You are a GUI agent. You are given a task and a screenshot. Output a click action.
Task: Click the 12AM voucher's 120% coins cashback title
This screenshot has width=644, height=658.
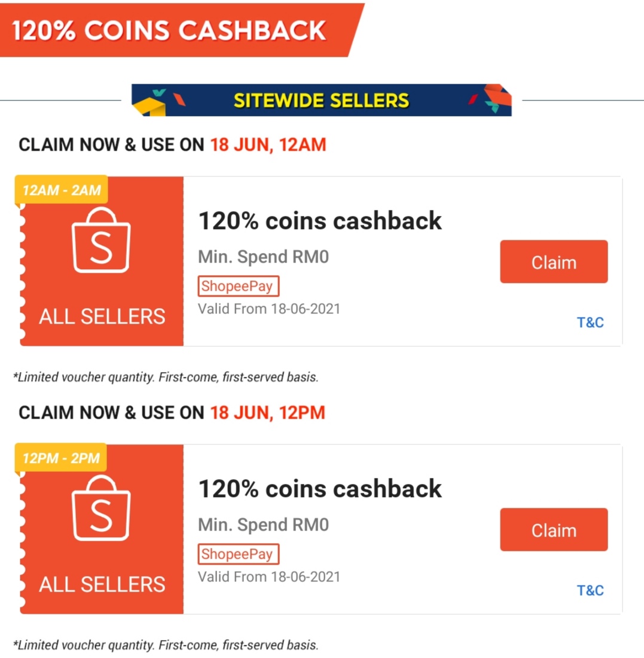[x=320, y=221]
